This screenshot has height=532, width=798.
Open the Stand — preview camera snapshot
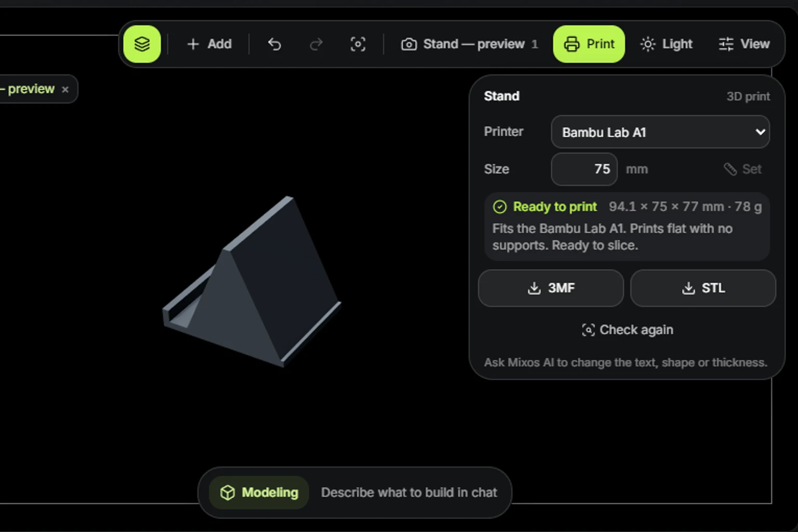(x=469, y=44)
